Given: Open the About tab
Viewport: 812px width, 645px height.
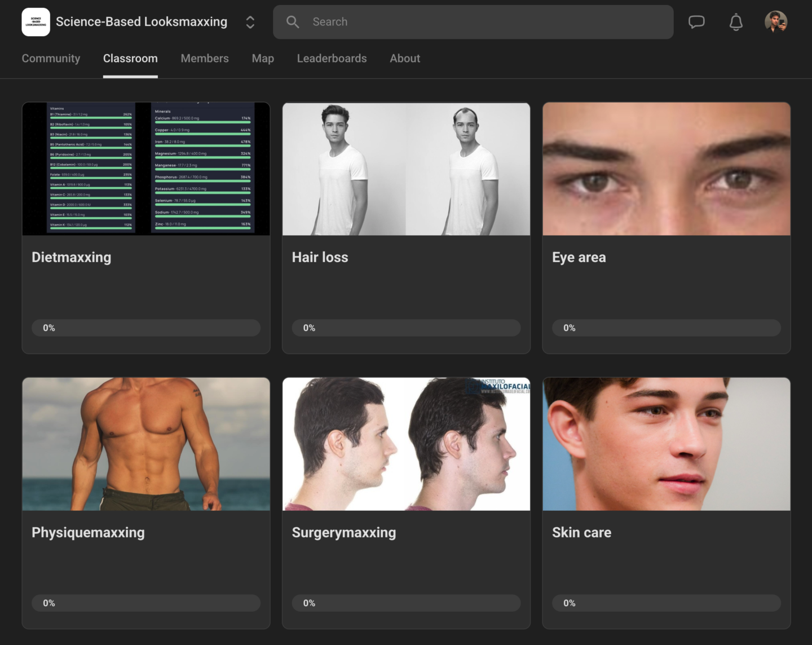Looking at the screenshot, I should coord(405,59).
